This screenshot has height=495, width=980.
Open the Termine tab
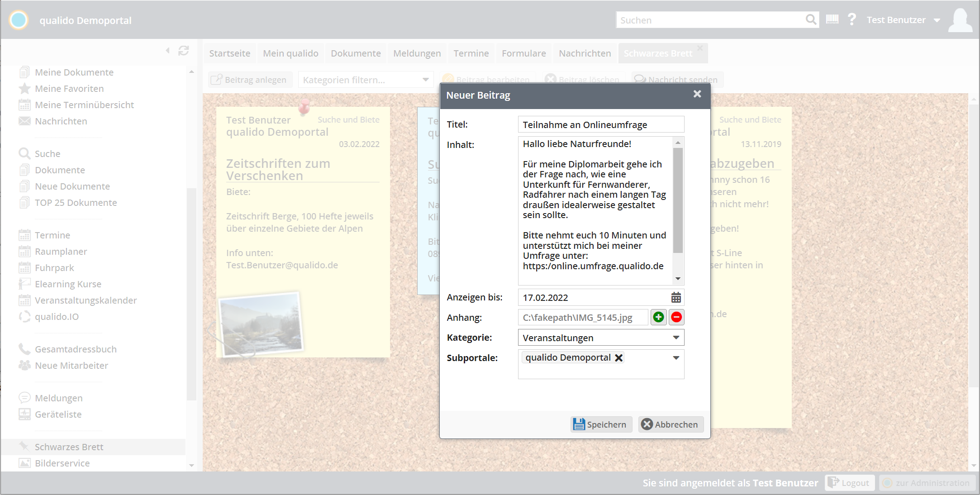471,53
